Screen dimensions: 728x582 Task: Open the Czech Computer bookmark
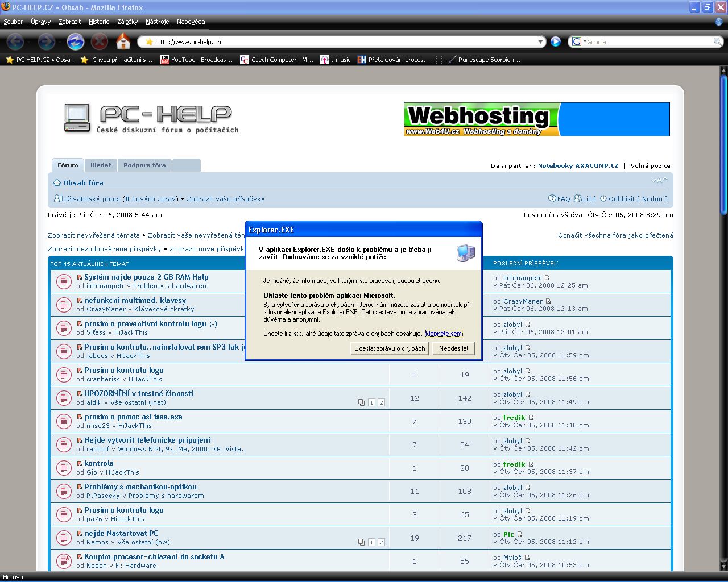[x=277, y=60]
